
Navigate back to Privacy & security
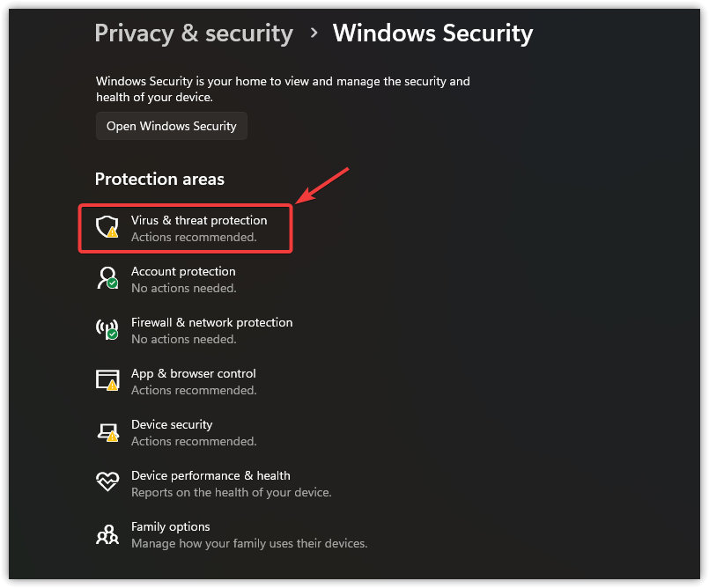pyautogui.click(x=193, y=33)
